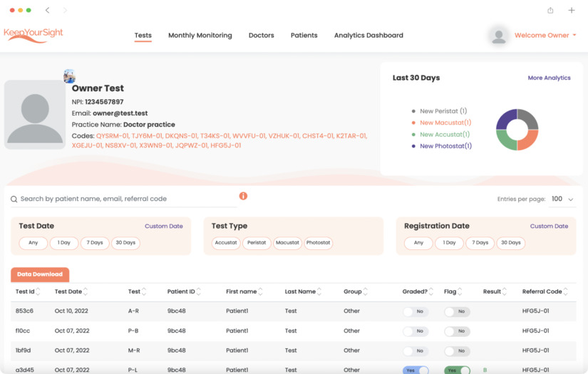Screen dimensions: 588x374
Task: Click referral code QYSRM-01
Action: [x=113, y=136]
